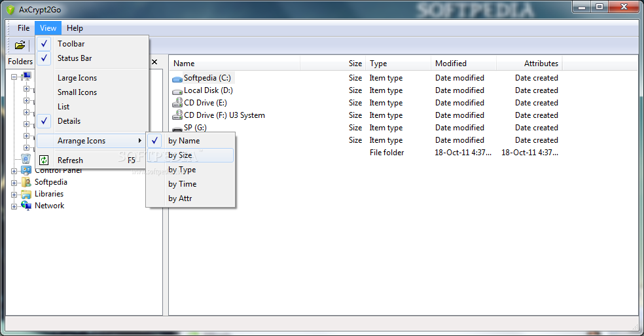The height and width of the screenshot is (336, 644).
Task: Open the Help menu
Action: coord(75,28)
